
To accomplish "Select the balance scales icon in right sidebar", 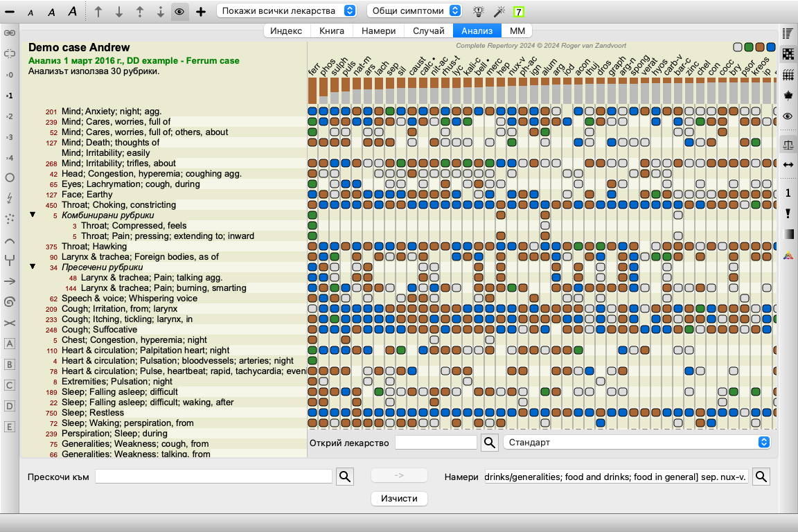I will coord(788,145).
